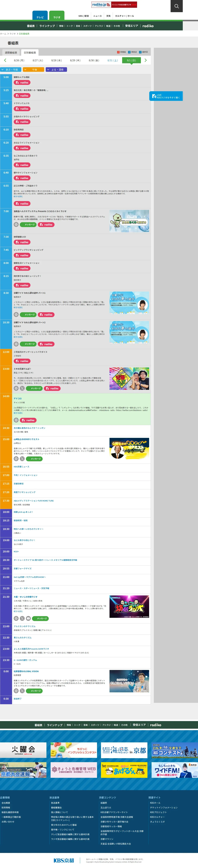
Task: Open the SNS / 配信 menu item
Action: tap(84, 16)
